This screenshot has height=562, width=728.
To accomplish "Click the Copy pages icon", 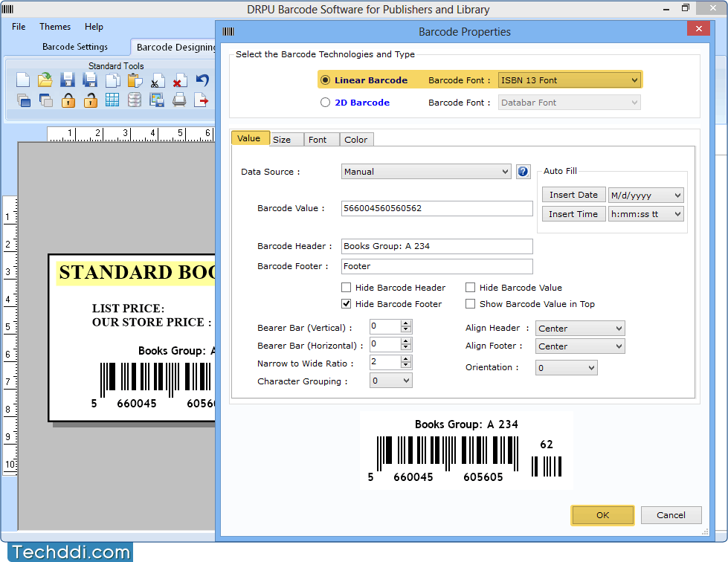I will point(112,80).
